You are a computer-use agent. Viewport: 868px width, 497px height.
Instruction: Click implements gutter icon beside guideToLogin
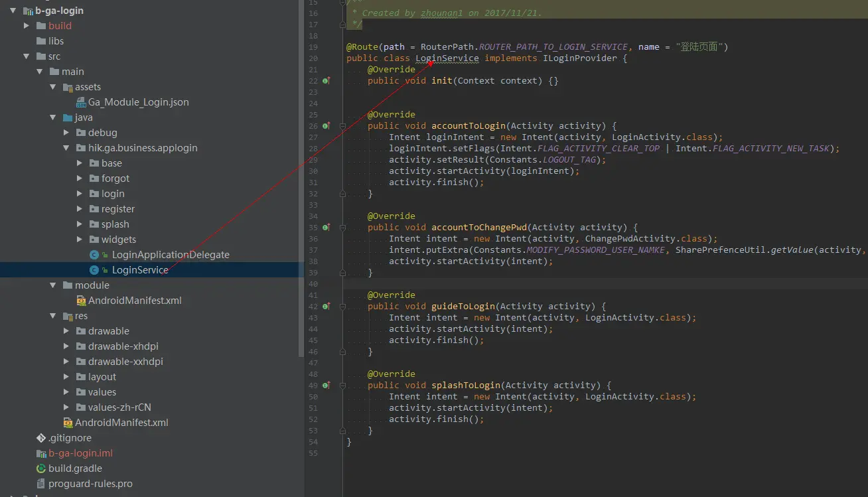(326, 306)
